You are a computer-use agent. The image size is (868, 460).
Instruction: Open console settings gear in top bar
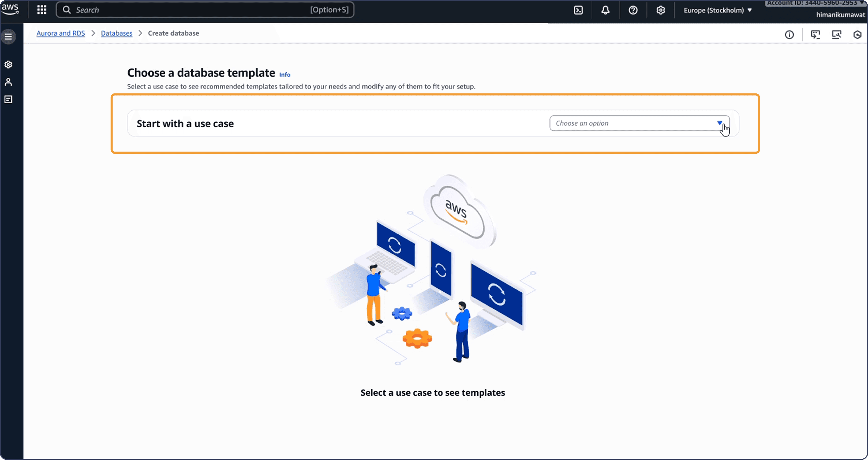tap(661, 10)
